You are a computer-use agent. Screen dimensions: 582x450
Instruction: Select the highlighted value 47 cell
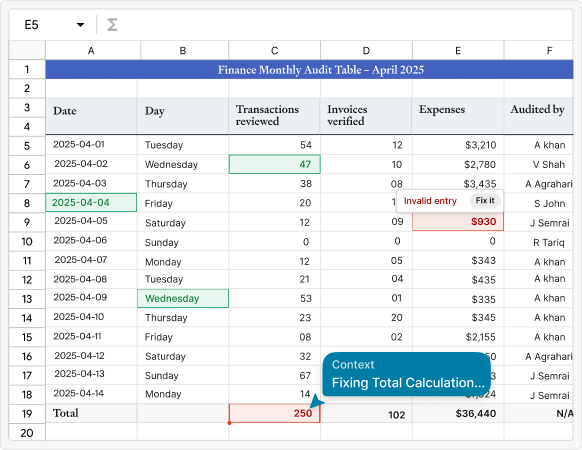click(274, 164)
